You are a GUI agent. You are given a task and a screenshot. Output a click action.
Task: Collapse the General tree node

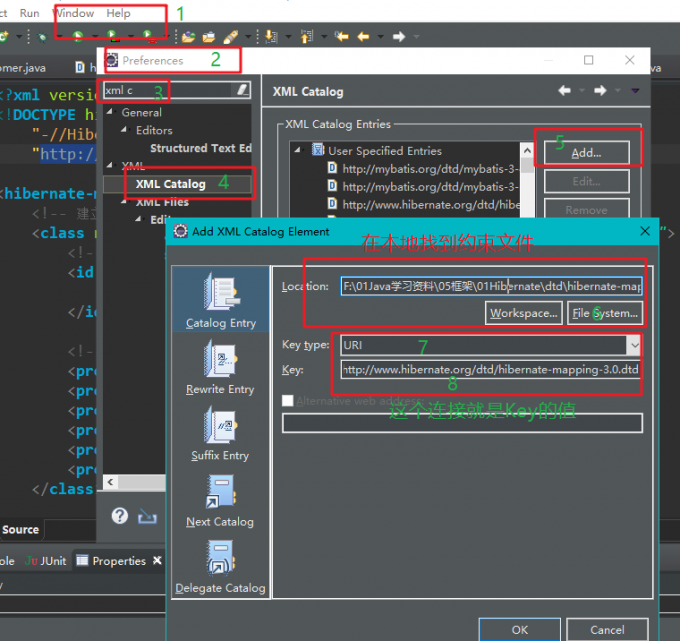[110, 112]
